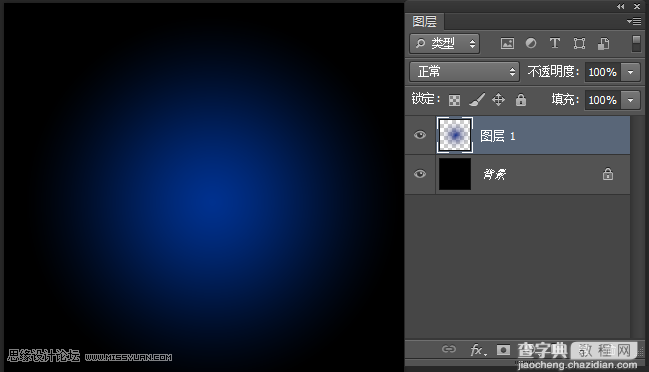649x372 pixels.
Task: Click the 图层 1 layer name
Action: point(498,136)
